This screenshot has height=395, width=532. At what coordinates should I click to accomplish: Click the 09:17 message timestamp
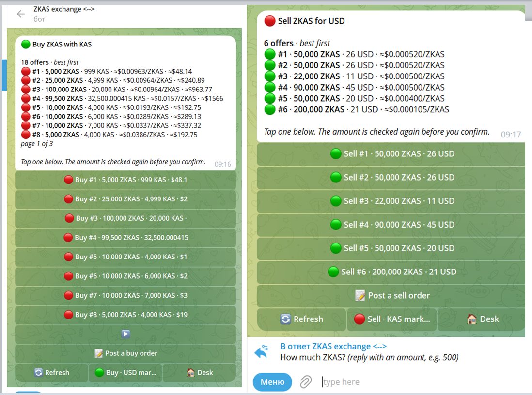[511, 135]
